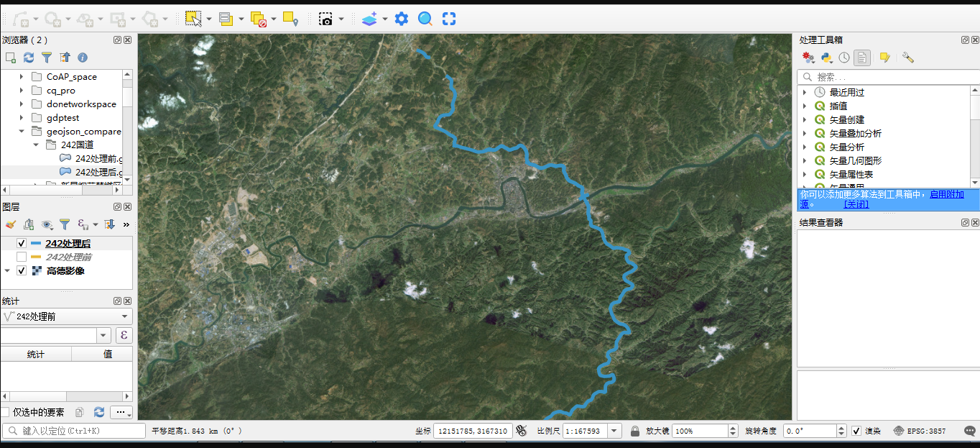
Task: Open the select features dropdown arrow
Action: (x=209, y=19)
